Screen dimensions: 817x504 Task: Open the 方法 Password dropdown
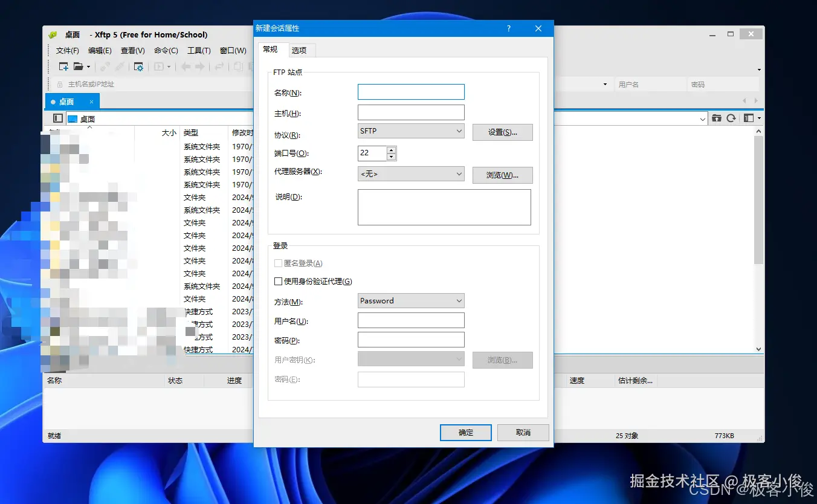click(x=411, y=301)
